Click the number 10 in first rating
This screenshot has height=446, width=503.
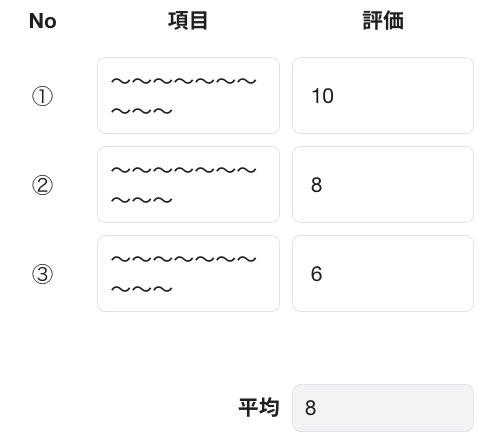322,96
